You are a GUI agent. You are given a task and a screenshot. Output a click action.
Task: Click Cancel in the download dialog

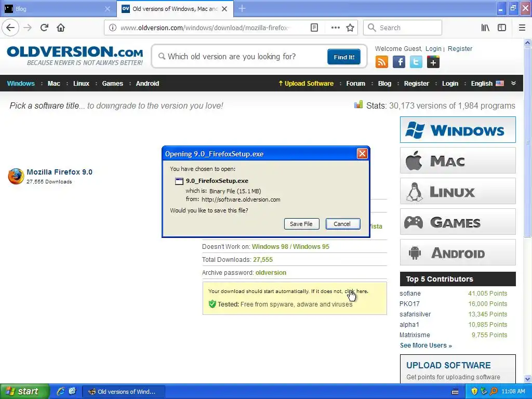(x=343, y=224)
